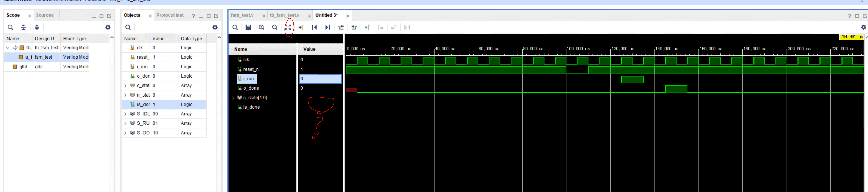Select the o_done signal in the waveform
The image size is (868, 192).
pos(251,88)
